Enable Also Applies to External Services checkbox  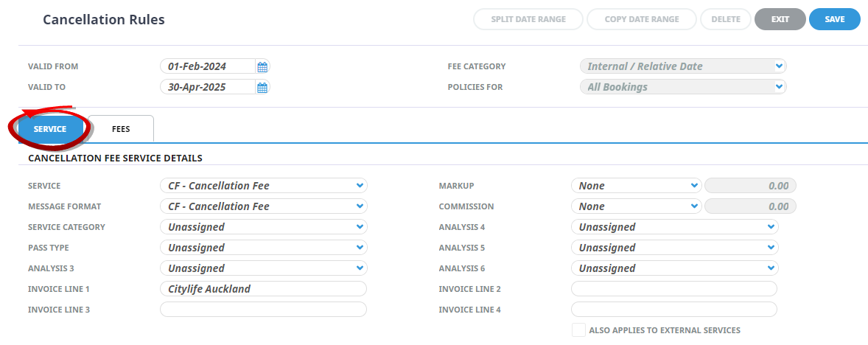point(579,330)
